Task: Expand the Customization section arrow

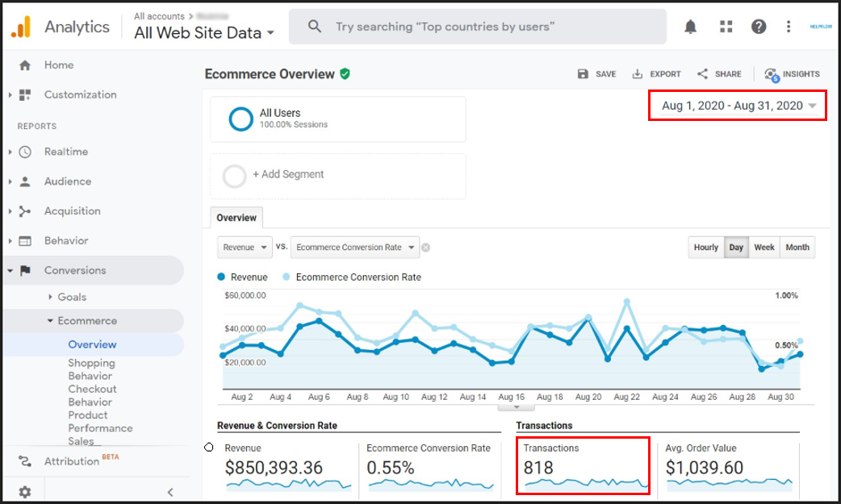Action: click(10, 95)
